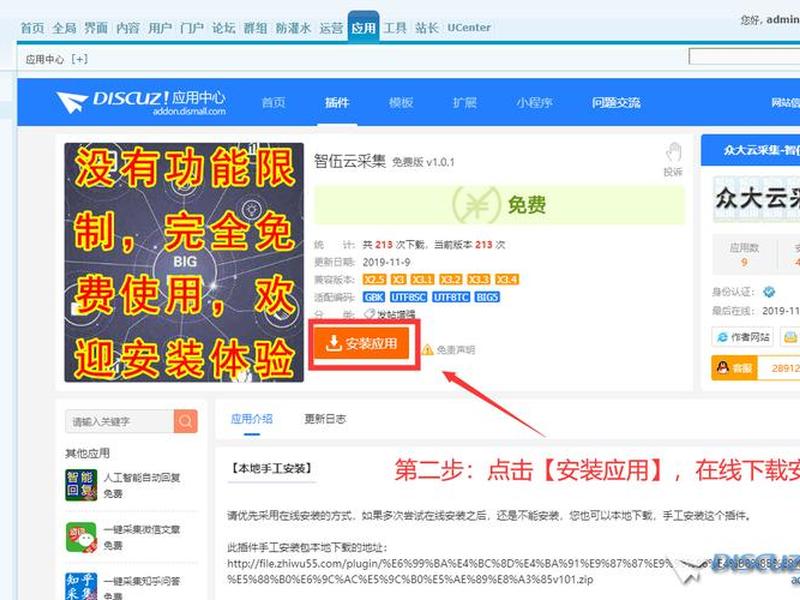Open the UCenter menu item

coord(469,28)
